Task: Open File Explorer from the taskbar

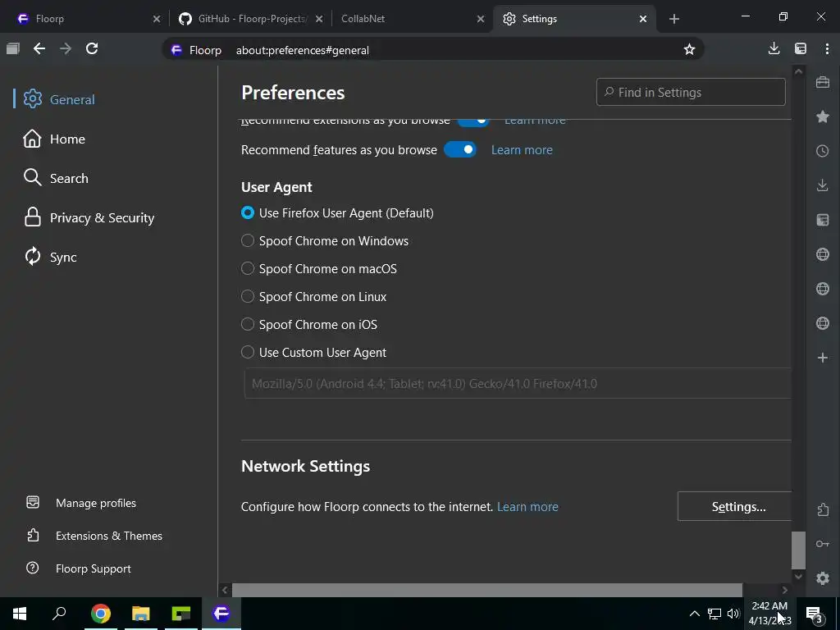Action: tap(141, 614)
